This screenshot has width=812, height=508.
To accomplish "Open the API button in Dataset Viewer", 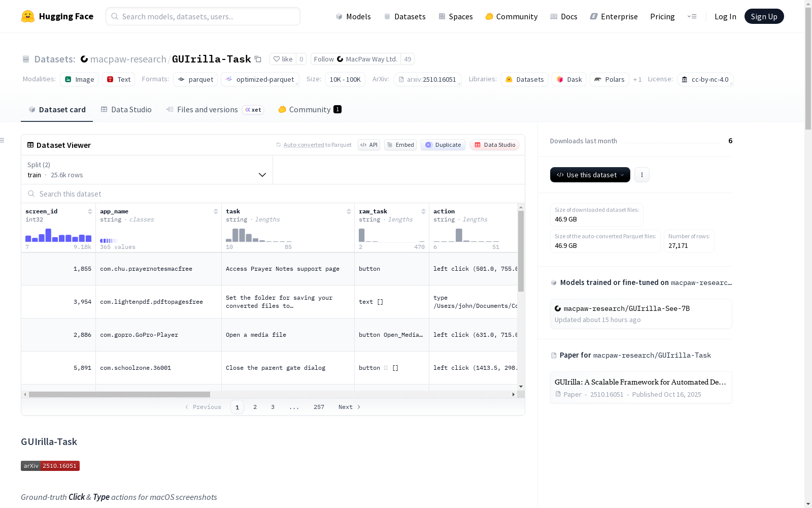I will [x=369, y=145].
